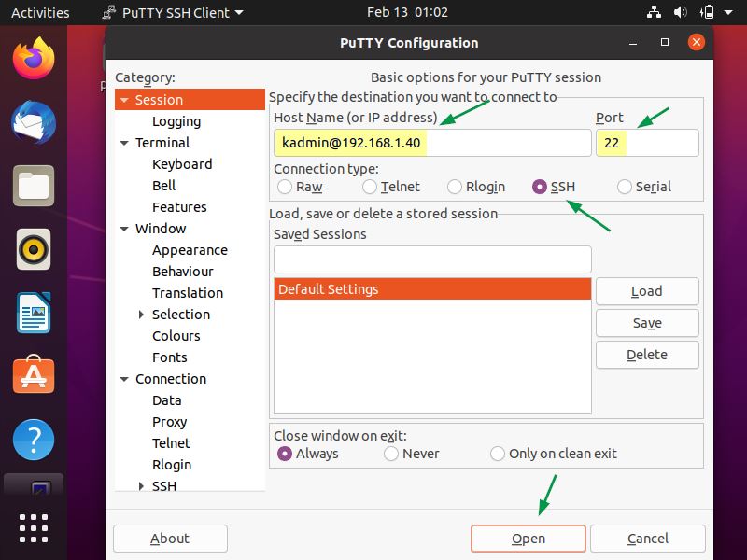Click the Delete session button
The height and width of the screenshot is (560, 747).
[x=647, y=355]
